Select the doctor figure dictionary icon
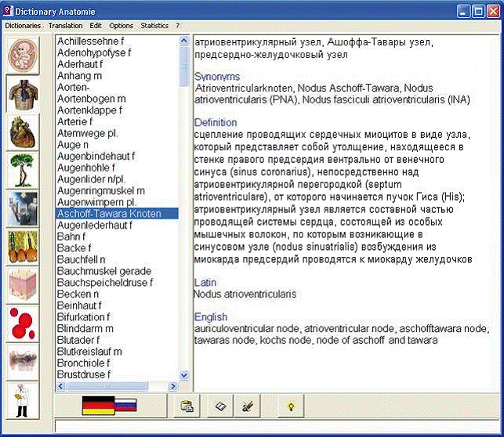 tap(23, 400)
